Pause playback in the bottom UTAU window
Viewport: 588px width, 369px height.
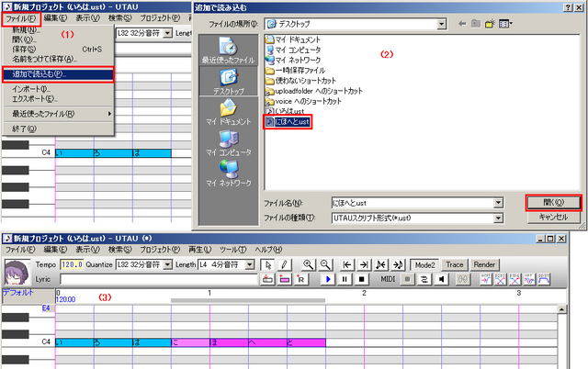[345, 279]
